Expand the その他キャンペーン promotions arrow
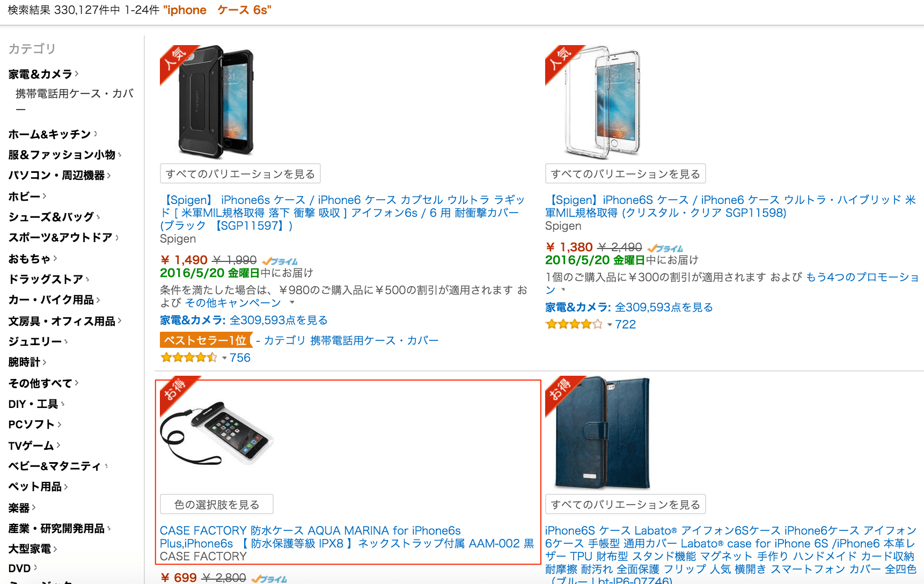Viewport: 924px width, 584px height. tap(292, 302)
